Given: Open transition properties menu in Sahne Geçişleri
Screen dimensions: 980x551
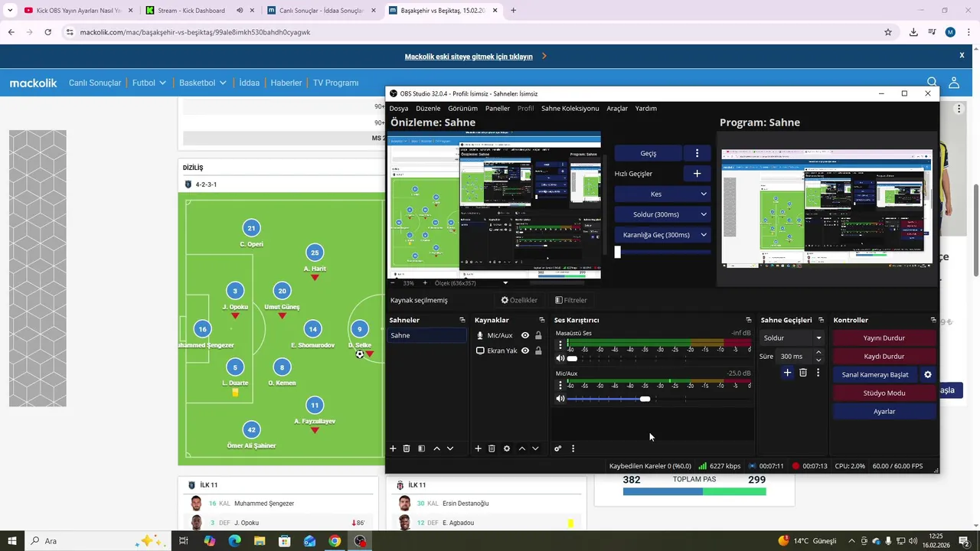Looking at the screenshot, I should pyautogui.click(x=818, y=373).
